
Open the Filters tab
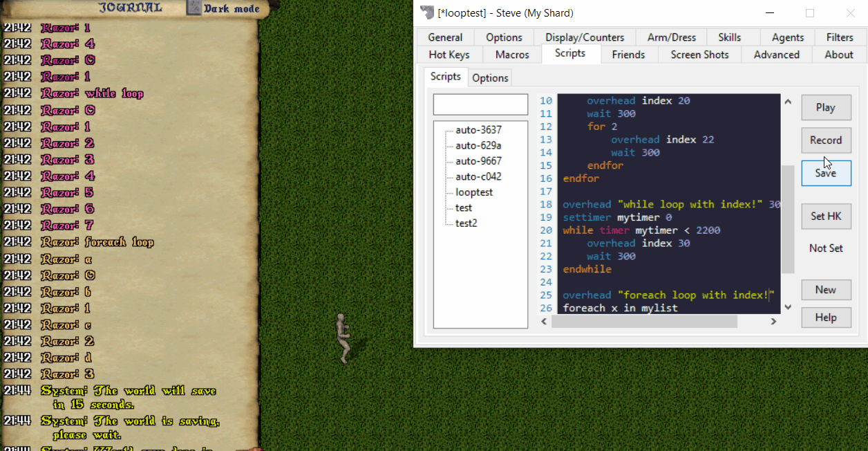[x=840, y=37]
